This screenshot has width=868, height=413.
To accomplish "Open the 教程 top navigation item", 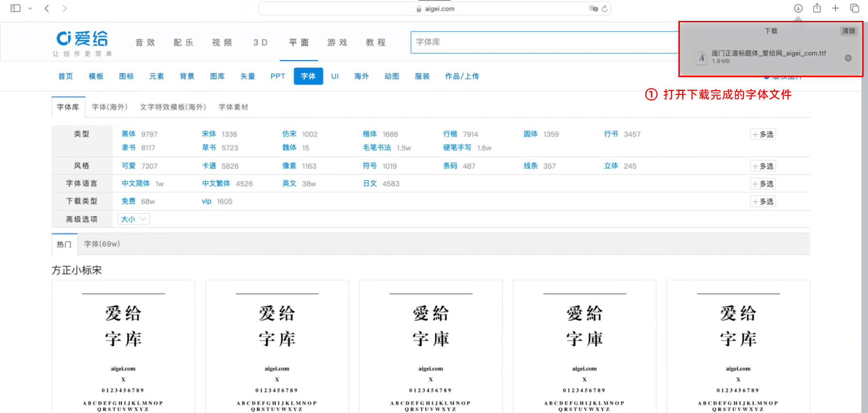I will click(376, 43).
